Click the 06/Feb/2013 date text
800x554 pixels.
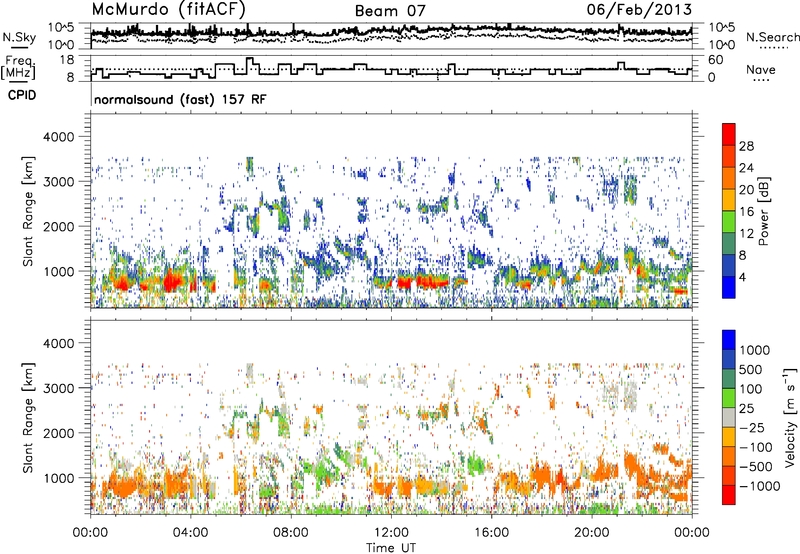(639, 9)
